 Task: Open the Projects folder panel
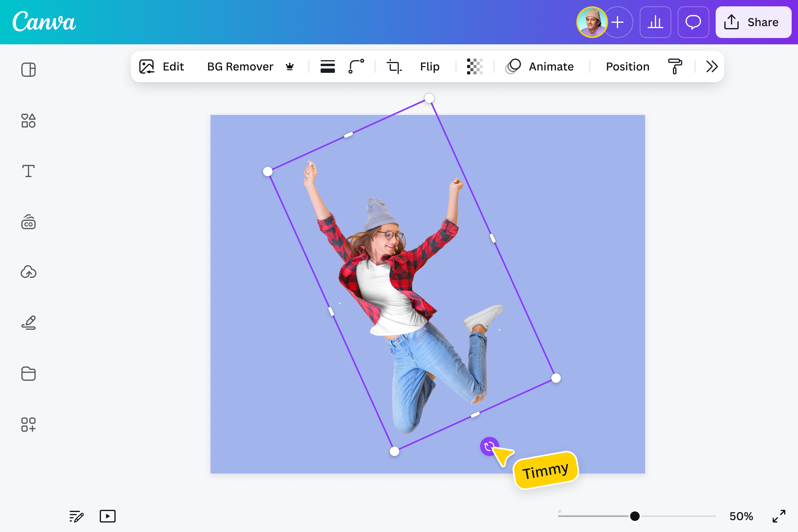click(x=28, y=374)
